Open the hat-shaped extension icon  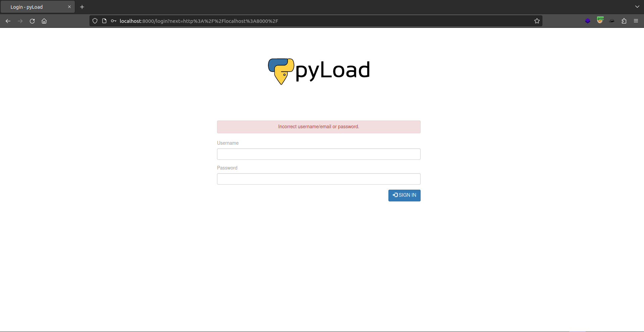coord(612,21)
